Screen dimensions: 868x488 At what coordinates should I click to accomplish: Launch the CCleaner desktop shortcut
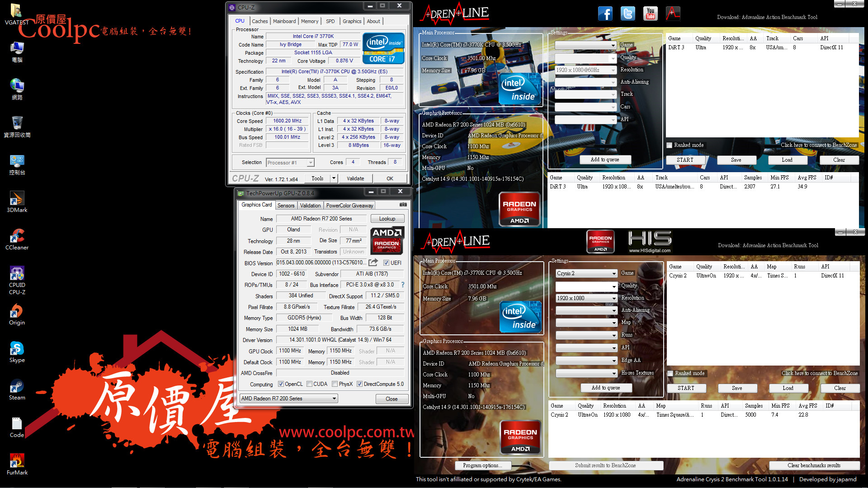click(x=17, y=239)
